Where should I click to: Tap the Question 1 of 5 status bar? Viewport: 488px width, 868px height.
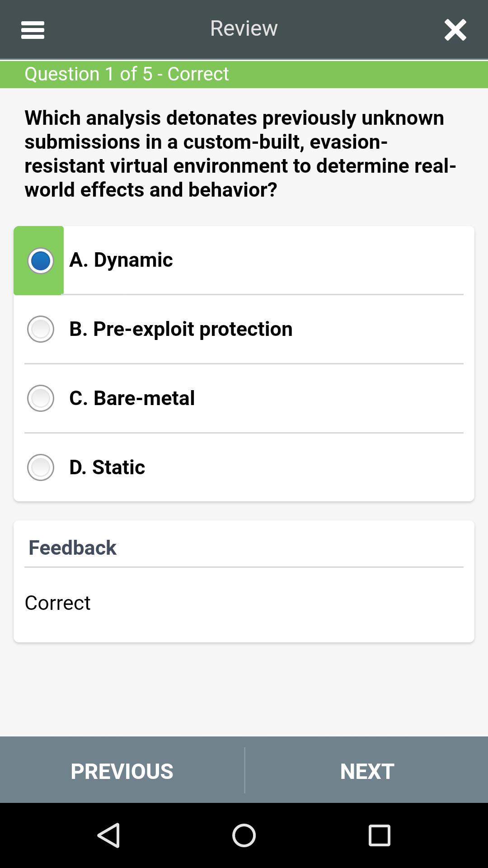pos(244,74)
